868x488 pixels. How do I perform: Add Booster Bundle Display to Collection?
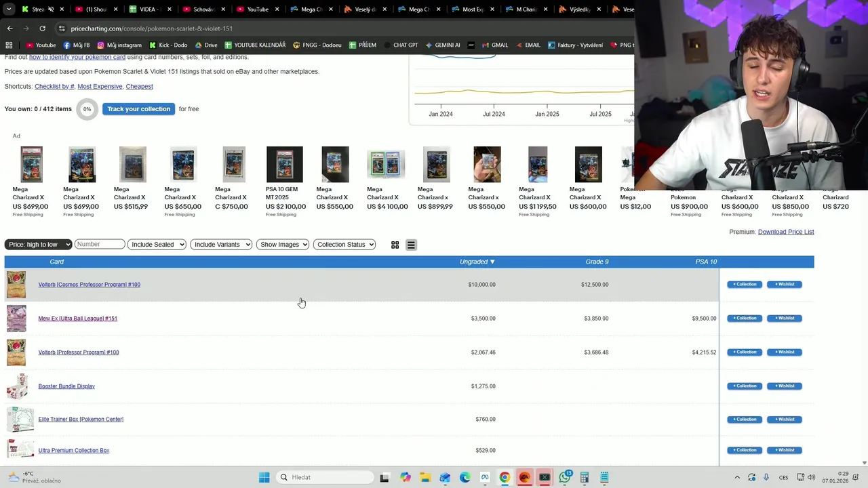(745, 386)
